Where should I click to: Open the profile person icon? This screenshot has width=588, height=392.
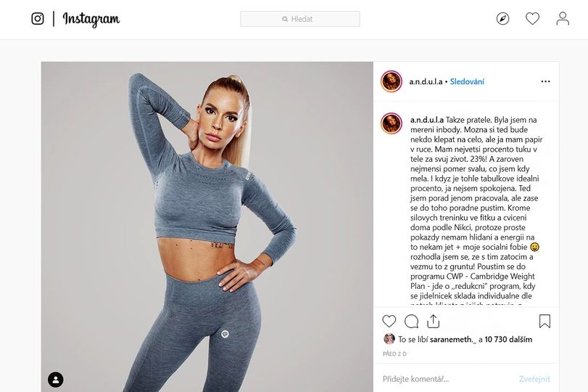(x=563, y=19)
